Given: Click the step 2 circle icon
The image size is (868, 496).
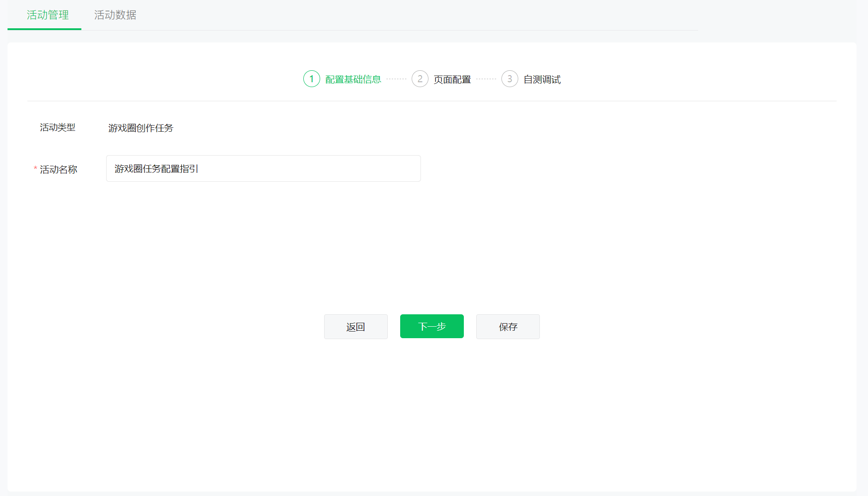Looking at the screenshot, I should tap(420, 79).
